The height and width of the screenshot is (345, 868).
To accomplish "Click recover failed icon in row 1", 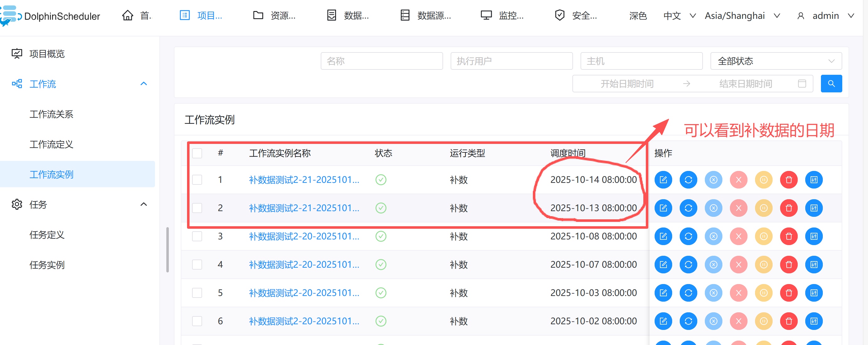I will tap(713, 180).
